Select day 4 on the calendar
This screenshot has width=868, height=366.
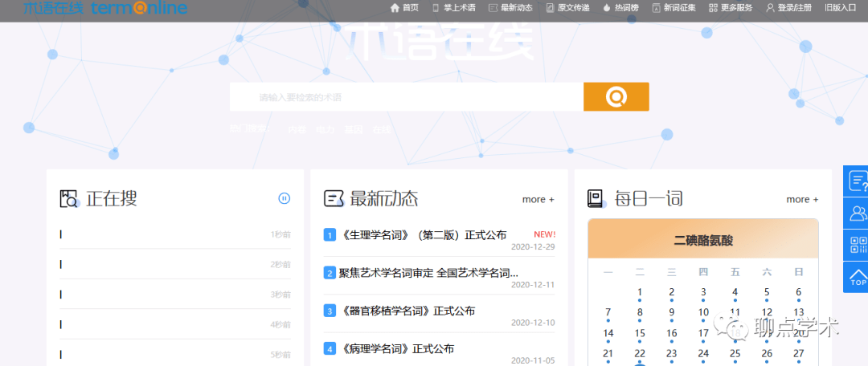click(x=735, y=292)
